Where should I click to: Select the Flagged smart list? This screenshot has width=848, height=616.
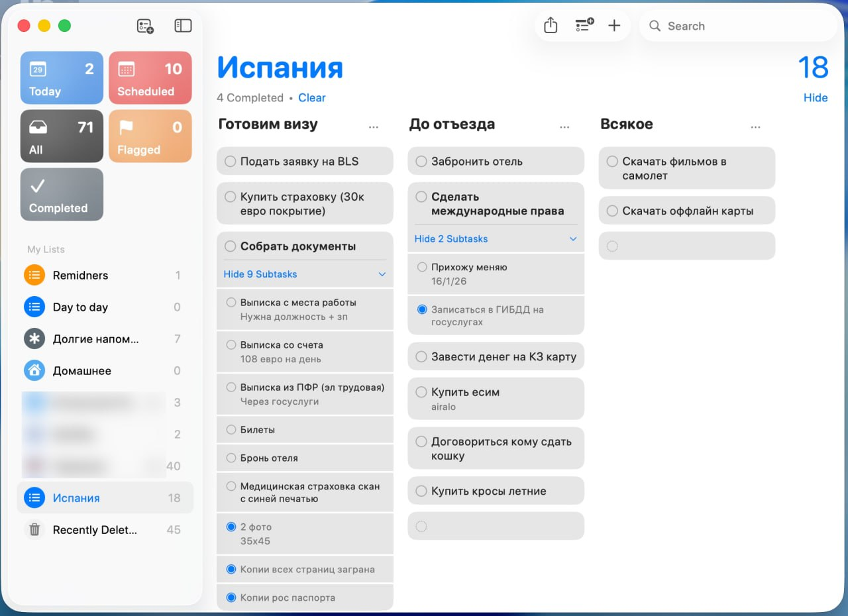[150, 136]
